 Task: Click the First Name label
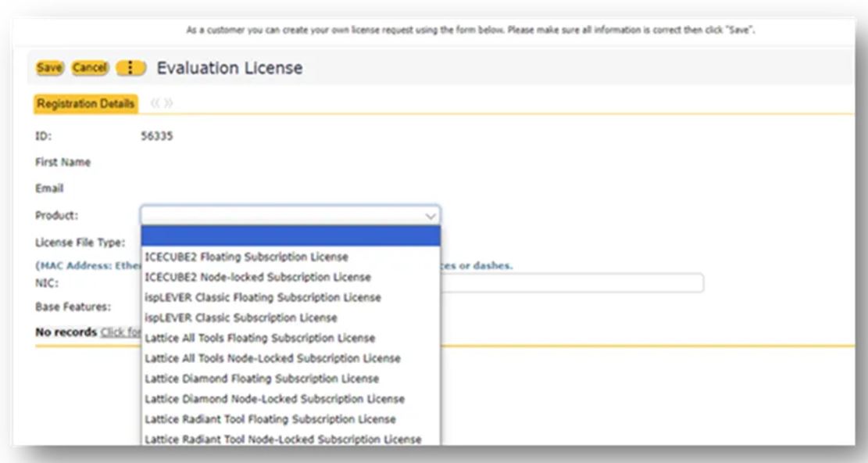63,162
